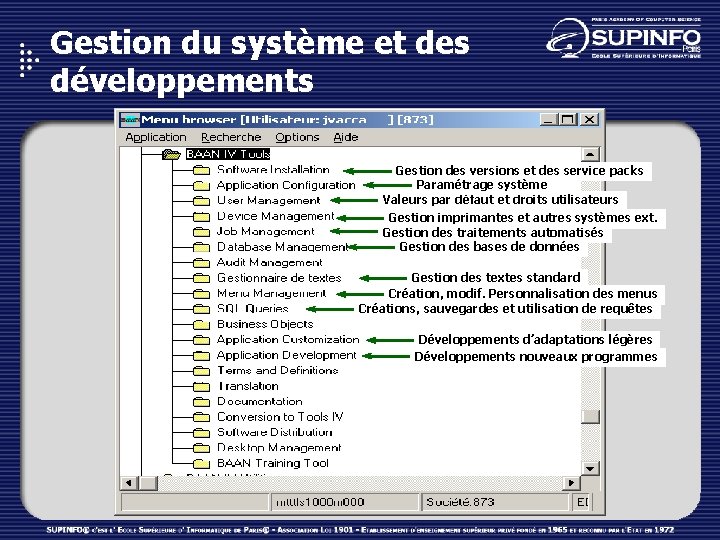Viewport: 720px width, 540px height.
Task: Click the Application Development folder icon
Action: click(x=201, y=355)
